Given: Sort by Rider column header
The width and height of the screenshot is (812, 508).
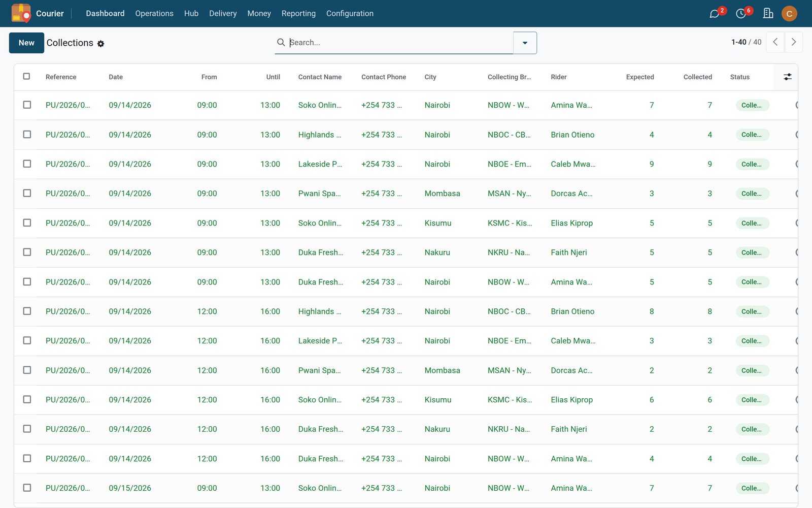Looking at the screenshot, I should (x=559, y=77).
